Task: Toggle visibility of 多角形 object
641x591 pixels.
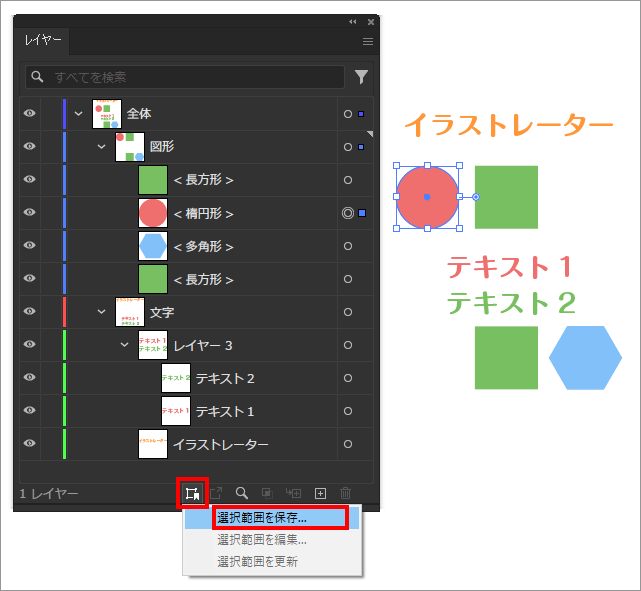Action: [29, 245]
